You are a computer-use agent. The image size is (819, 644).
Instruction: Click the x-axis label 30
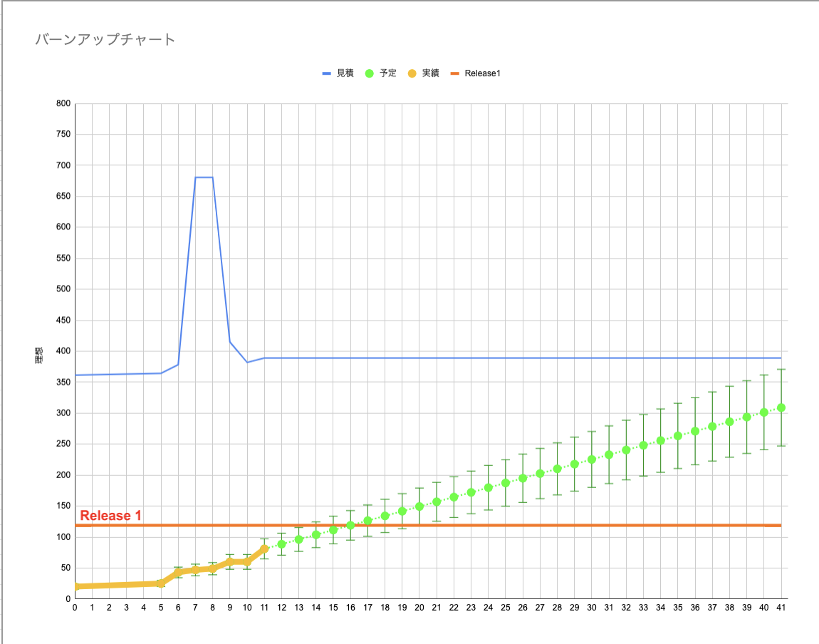(592, 608)
